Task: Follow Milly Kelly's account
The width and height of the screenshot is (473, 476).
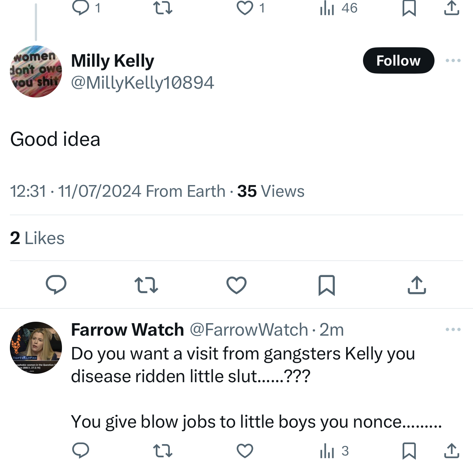Action: pyautogui.click(x=399, y=60)
